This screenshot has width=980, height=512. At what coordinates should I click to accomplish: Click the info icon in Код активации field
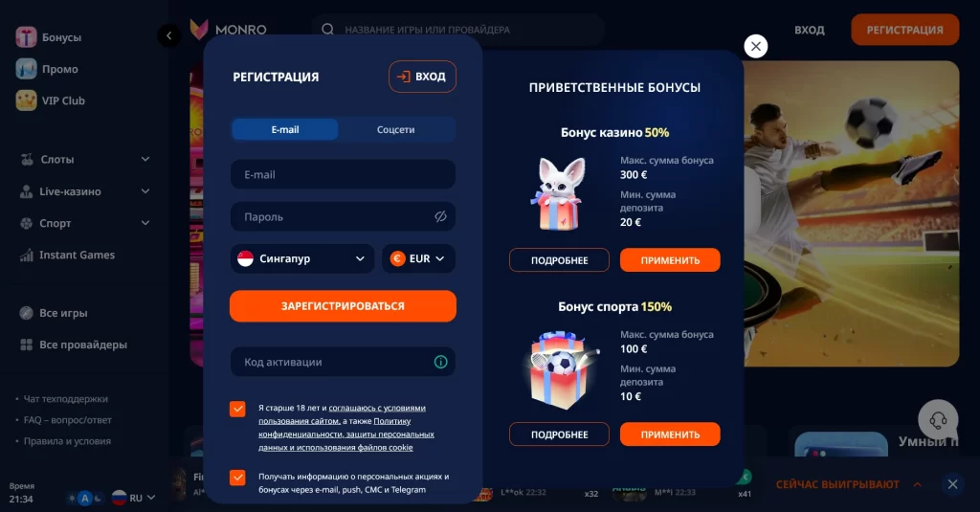click(440, 362)
